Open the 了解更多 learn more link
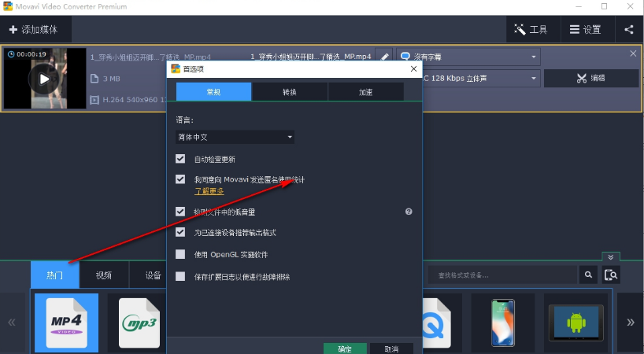644x354 pixels. pyautogui.click(x=209, y=191)
